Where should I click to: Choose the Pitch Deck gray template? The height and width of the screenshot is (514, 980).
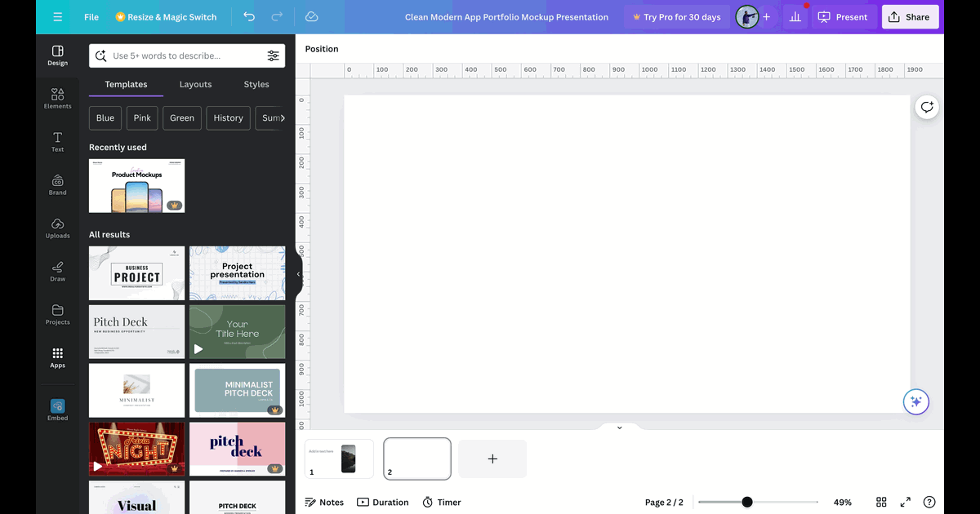click(136, 332)
